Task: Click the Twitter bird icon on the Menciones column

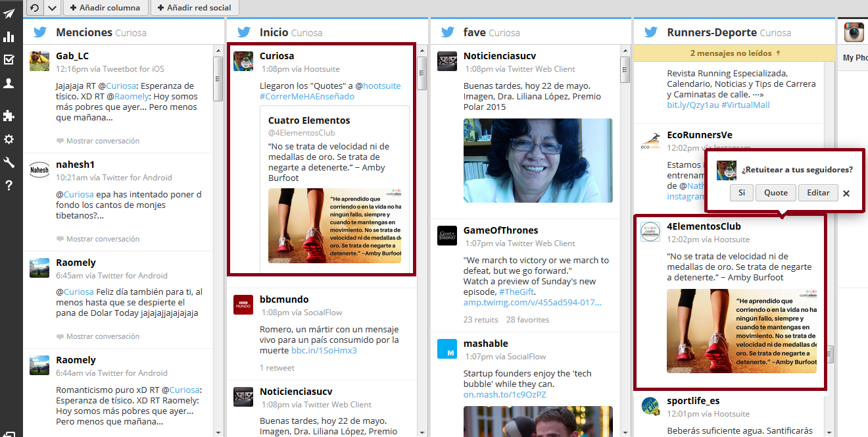Action: tap(39, 31)
